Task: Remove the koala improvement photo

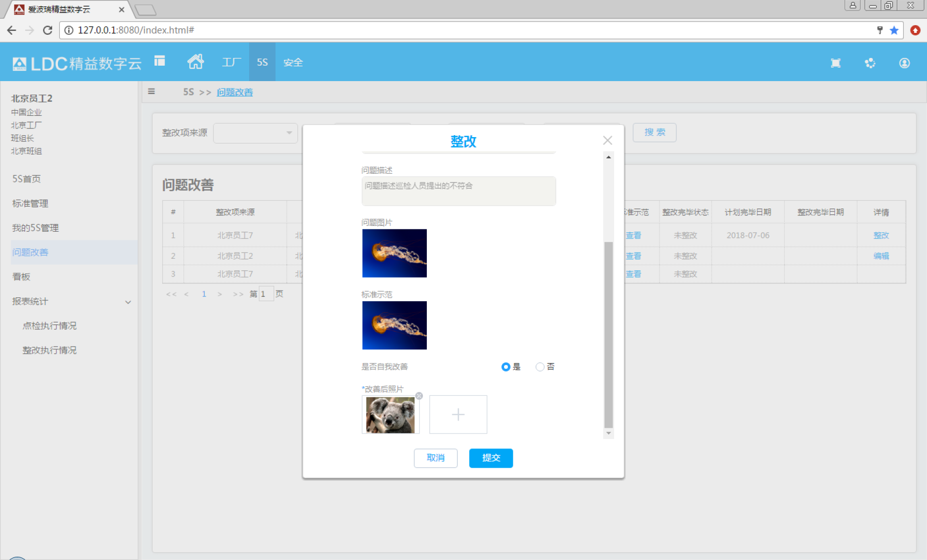Action: pyautogui.click(x=419, y=396)
